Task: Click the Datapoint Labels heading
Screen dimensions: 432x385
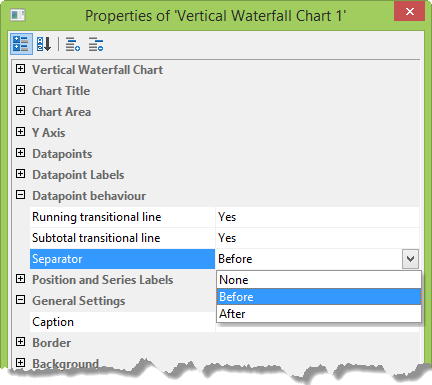Action: (78, 175)
